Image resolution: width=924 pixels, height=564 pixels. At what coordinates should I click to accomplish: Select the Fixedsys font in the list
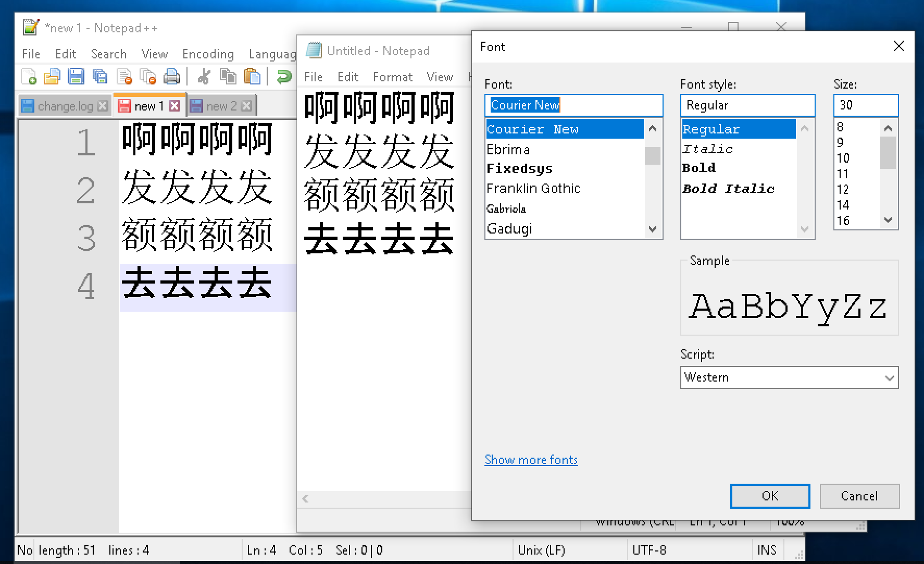click(x=519, y=168)
